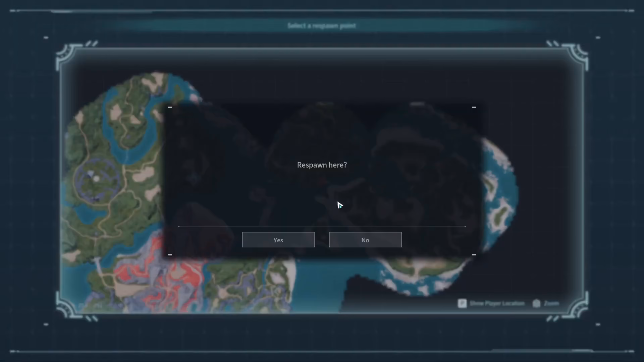
Task: Click the Respawn here? prompt text
Action: tap(322, 165)
